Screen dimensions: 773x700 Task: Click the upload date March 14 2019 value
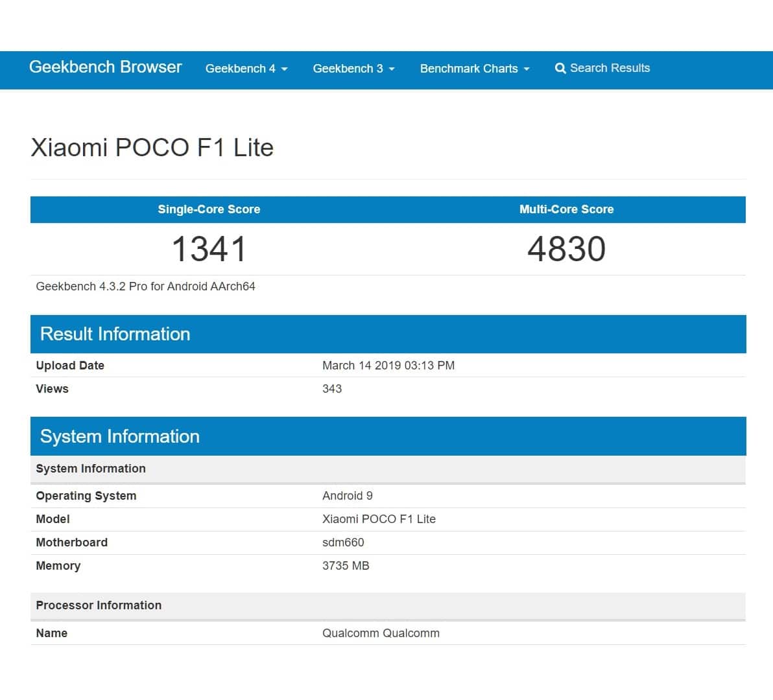(x=388, y=366)
